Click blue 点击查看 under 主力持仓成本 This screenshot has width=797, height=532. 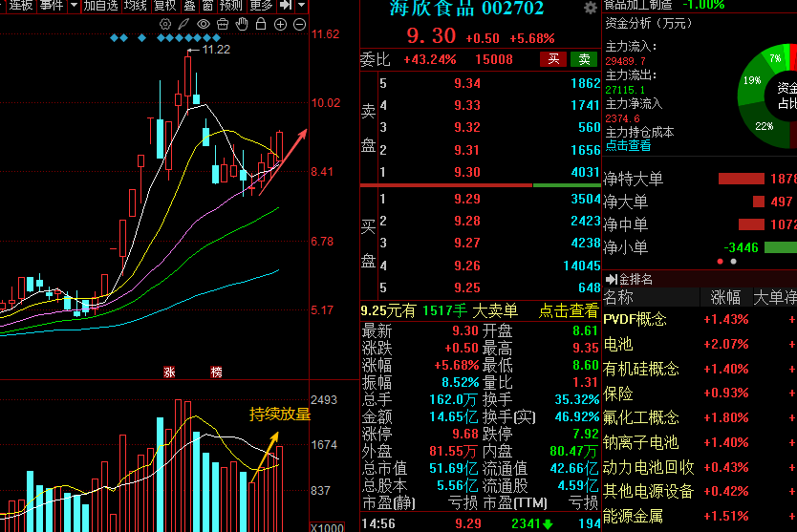pos(628,146)
